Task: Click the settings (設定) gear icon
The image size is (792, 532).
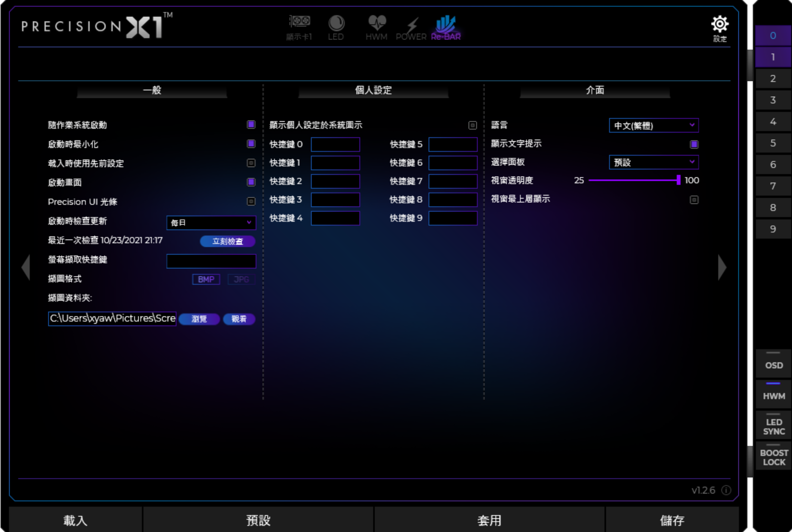Action: pos(720,28)
